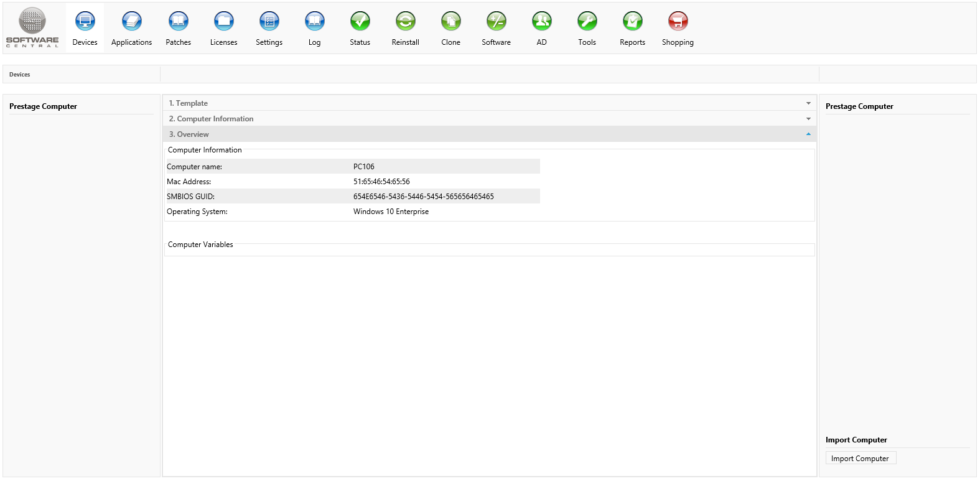Screen dimensions: 980x481
Task: Click the Software Central logo
Action: point(32,27)
